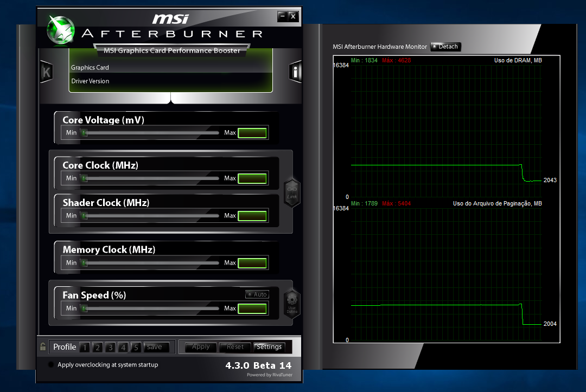The image size is (586, 392).
Task: Click the Apply button
Action: (x=201, y=347)
